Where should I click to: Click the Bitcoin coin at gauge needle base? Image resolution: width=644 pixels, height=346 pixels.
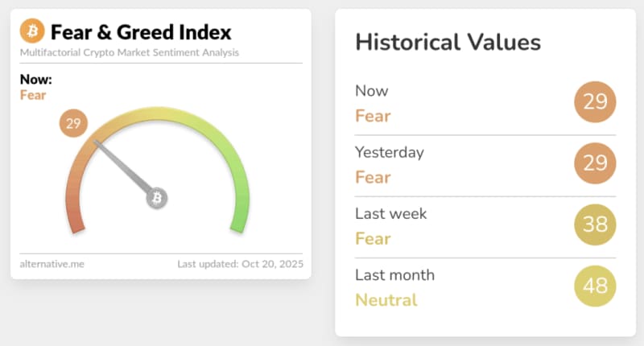(157, 198)
